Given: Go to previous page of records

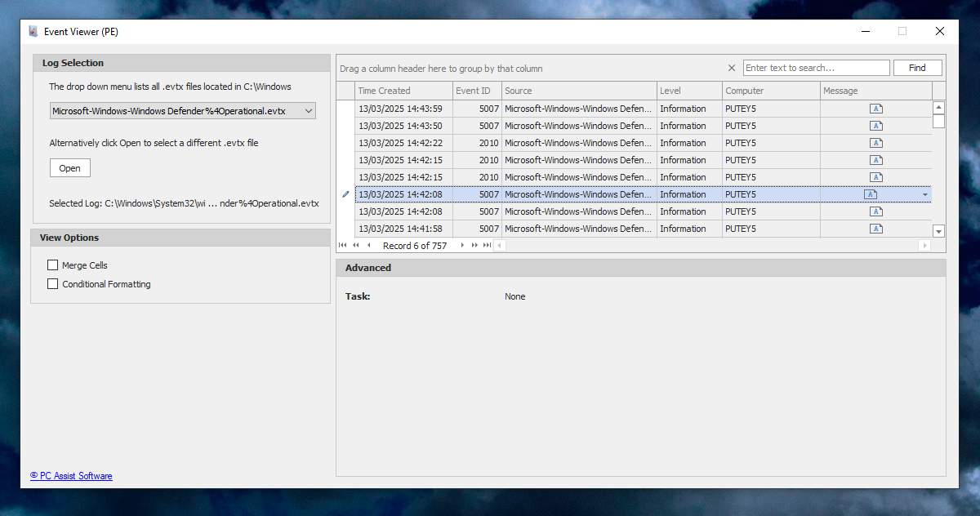Looking at the screenshot, I should tap(355, 245).
